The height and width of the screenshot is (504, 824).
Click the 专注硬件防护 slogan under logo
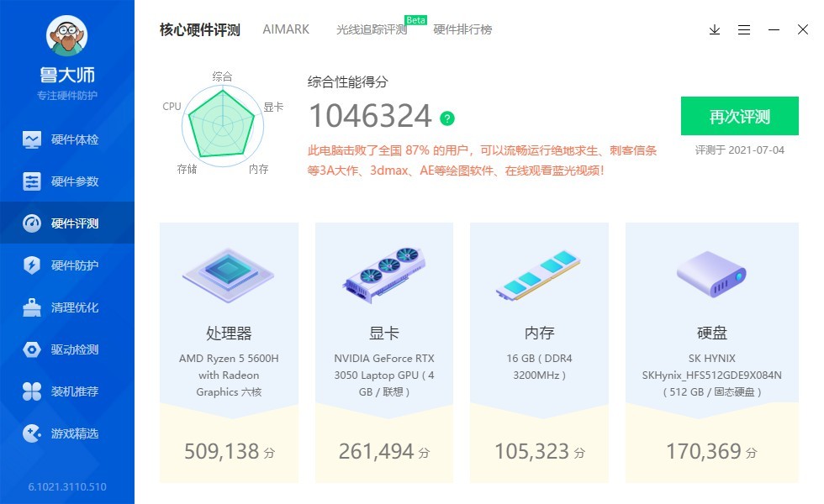coord(67,96)
